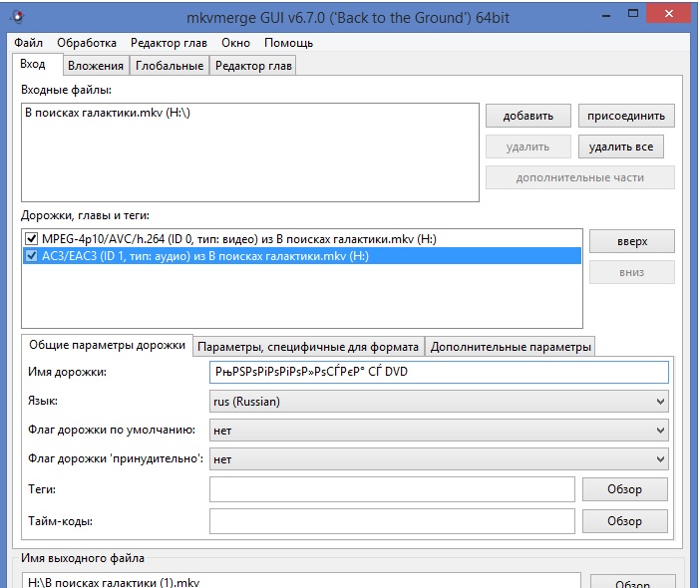The width and height of the screenshot is (700, 588).
Task: Uncheck the AC3/EAC3 audio track checkbox
Action: (x=31, y=256)
